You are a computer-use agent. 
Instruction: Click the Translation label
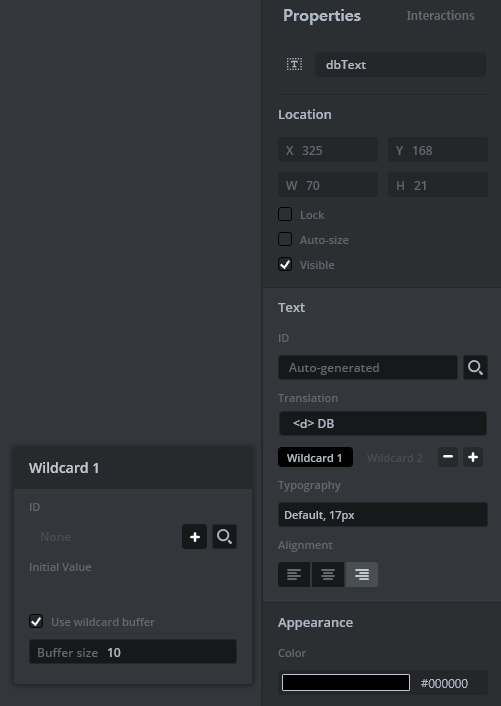[x=308, y=398]
